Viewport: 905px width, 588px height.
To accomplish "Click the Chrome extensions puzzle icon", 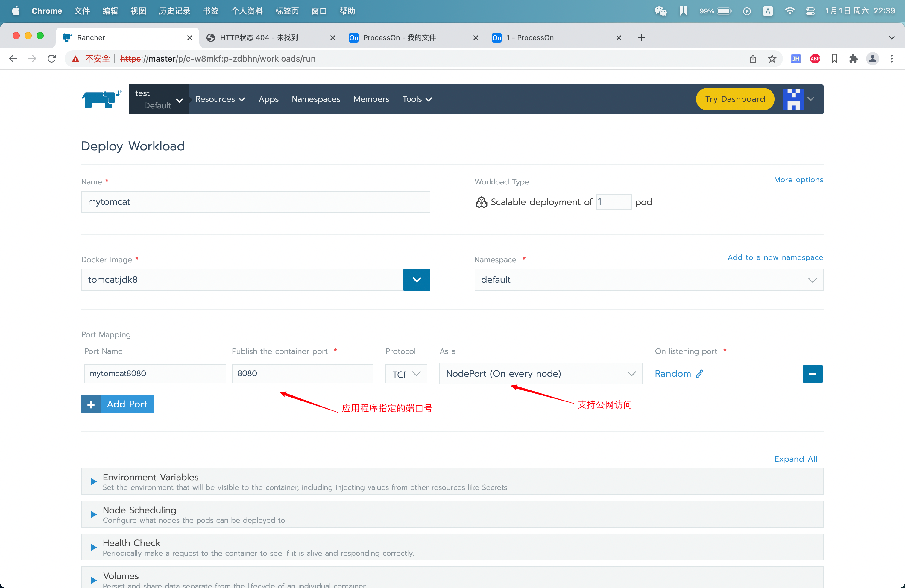I will (853, 59).
